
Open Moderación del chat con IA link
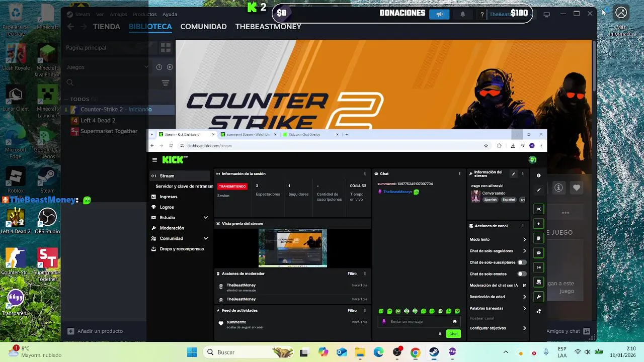pyautogui.click(x=498, y=285)
